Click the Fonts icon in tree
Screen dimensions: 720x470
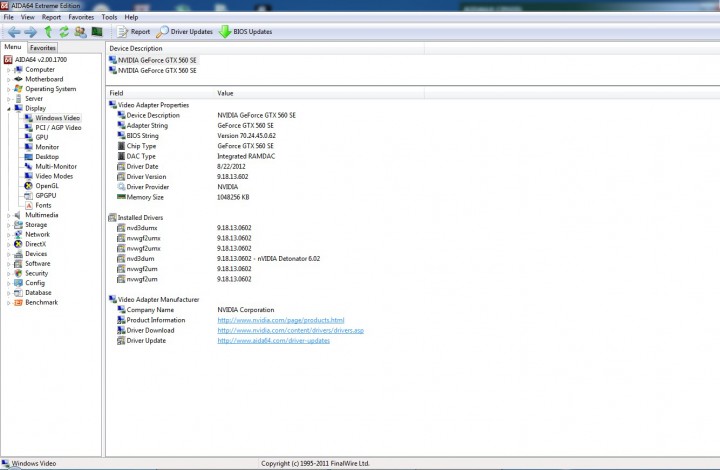tap(28, 205)
